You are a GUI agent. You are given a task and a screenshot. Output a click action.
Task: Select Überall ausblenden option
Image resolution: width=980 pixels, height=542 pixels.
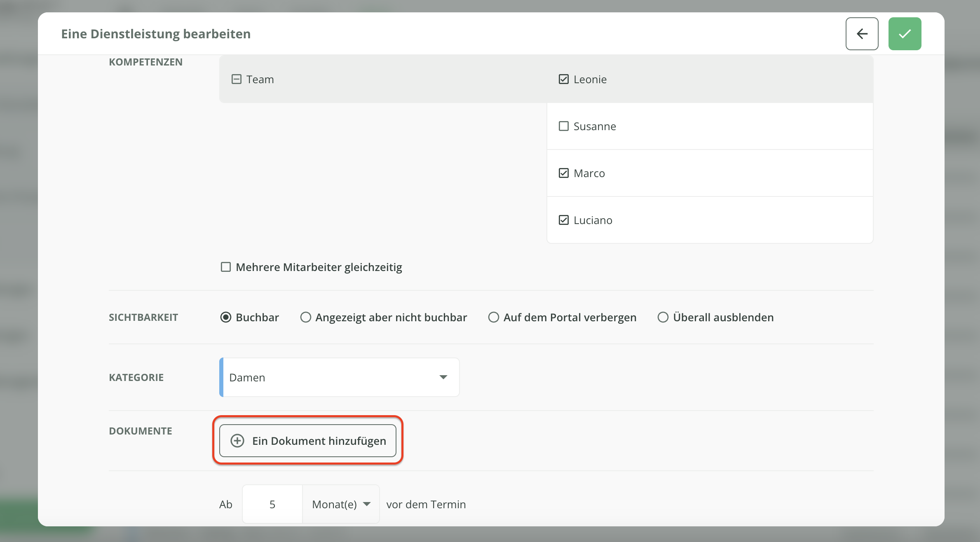pyautogui.click(x=663, y=317)
